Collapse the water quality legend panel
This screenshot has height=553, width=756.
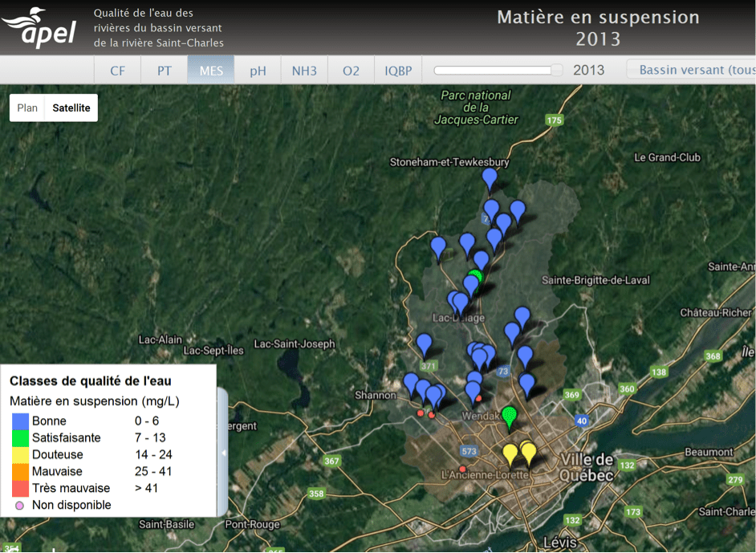click(223, 453)
